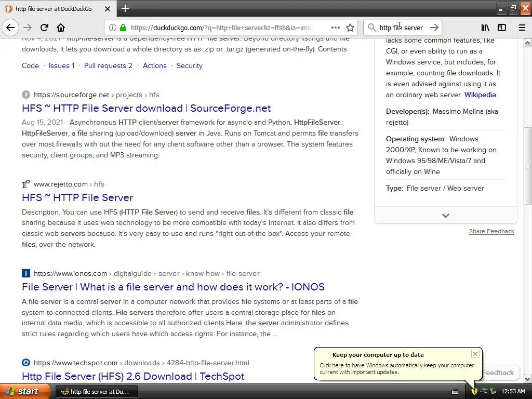Open the page actions three-dot menu
532x399 pixels.
(x=335, y=28)
